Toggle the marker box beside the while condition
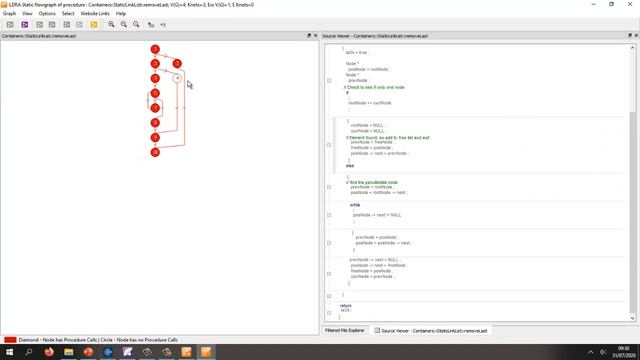The height and width of the screenshot is (360, 640). (329, 215)
